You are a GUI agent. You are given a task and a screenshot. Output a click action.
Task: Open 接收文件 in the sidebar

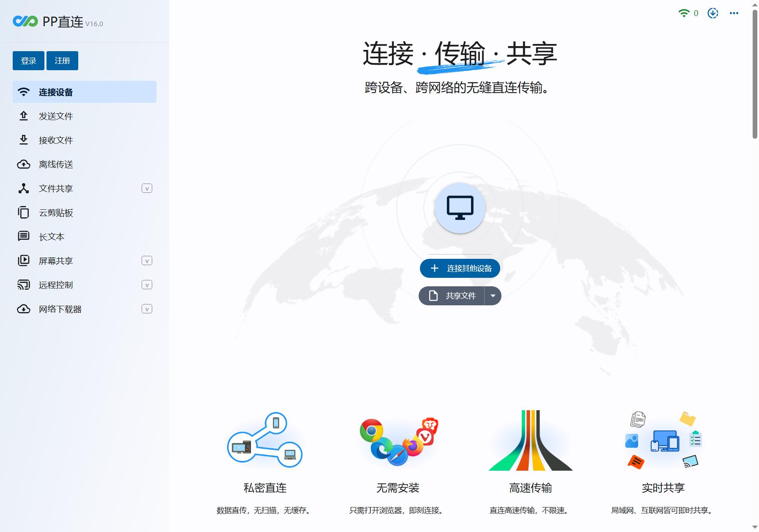(x=85, y=140)
